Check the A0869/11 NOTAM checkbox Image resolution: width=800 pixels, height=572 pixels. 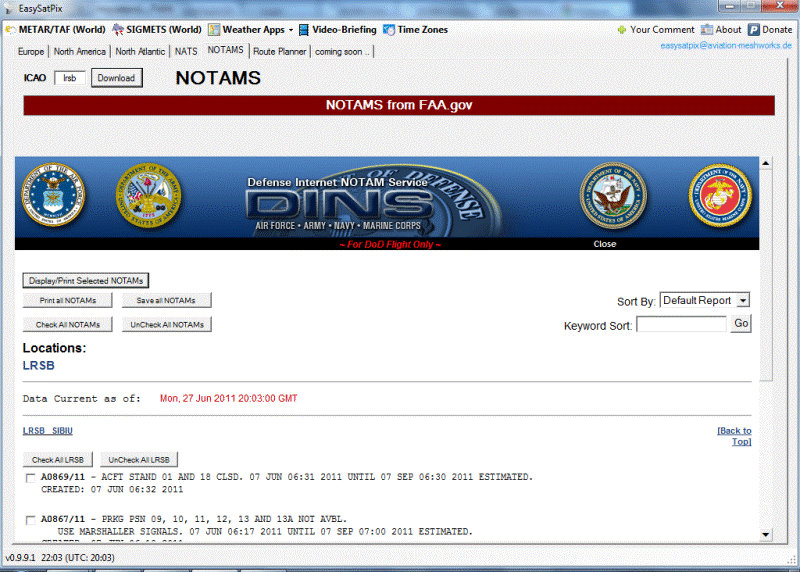click(31, 478)
